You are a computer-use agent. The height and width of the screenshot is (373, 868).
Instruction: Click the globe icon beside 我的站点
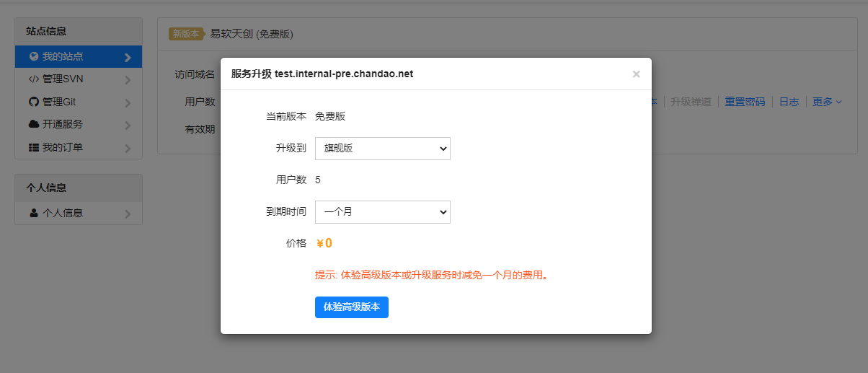pyautogui.click(x=33, y=56)
